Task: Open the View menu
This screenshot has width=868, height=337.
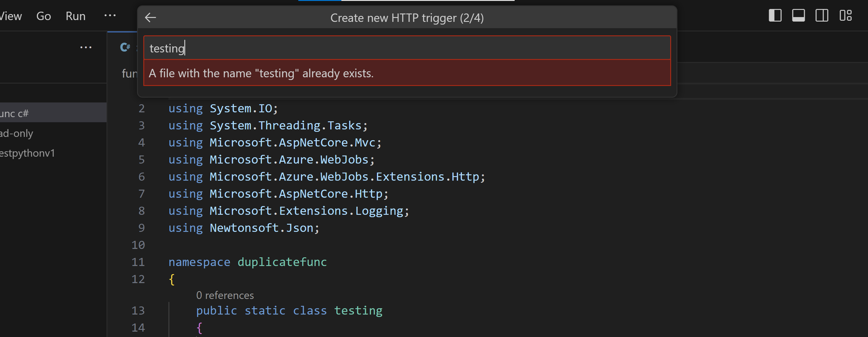Action: 10,16
